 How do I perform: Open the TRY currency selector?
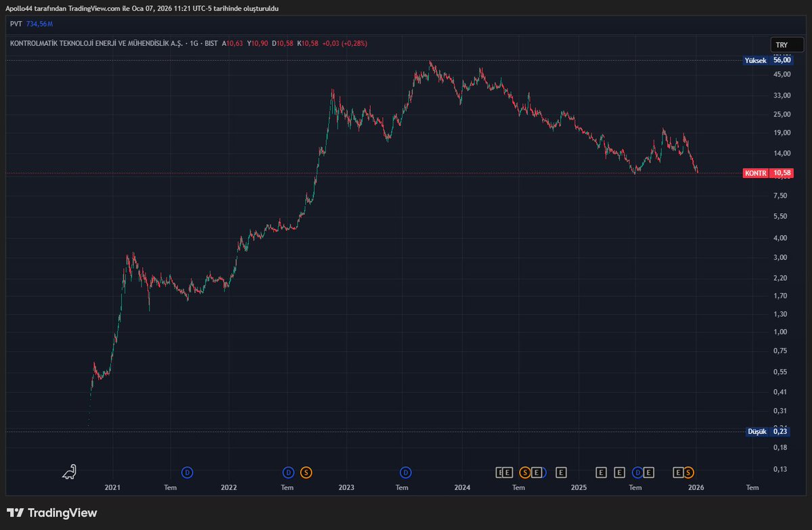pyautogui.click(x=786, y=45)
